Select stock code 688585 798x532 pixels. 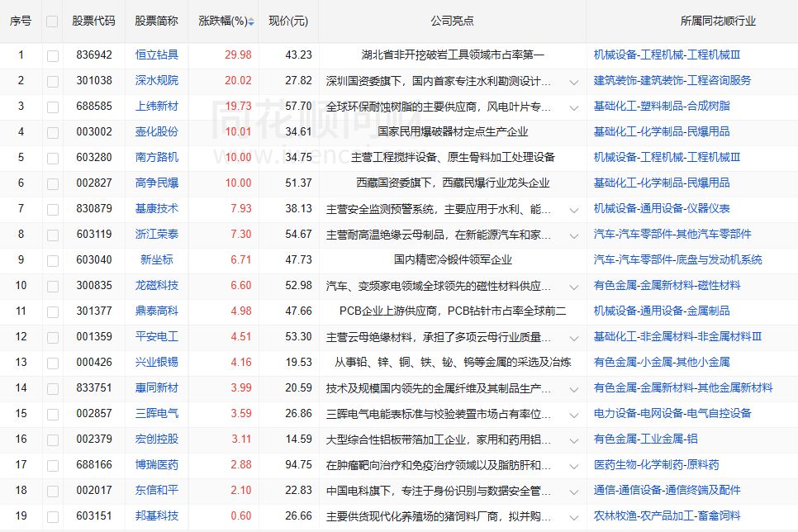(94, 106)
